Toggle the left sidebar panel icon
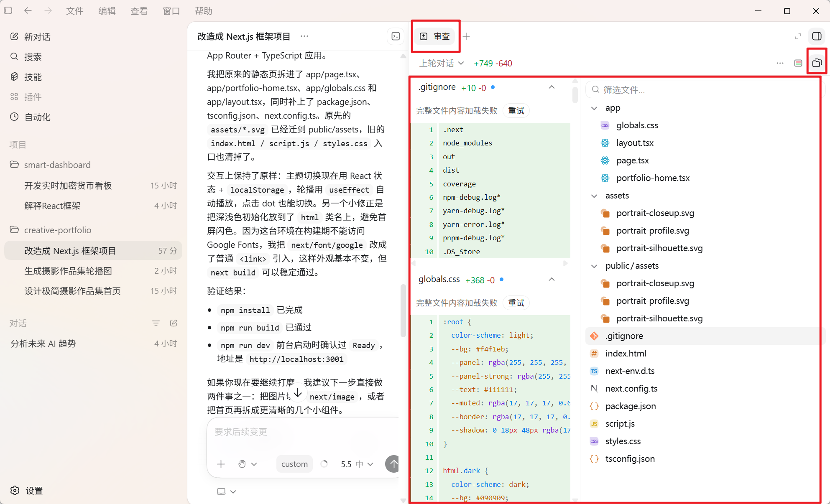Screen dimensions: 830x504 coord(8,10)
